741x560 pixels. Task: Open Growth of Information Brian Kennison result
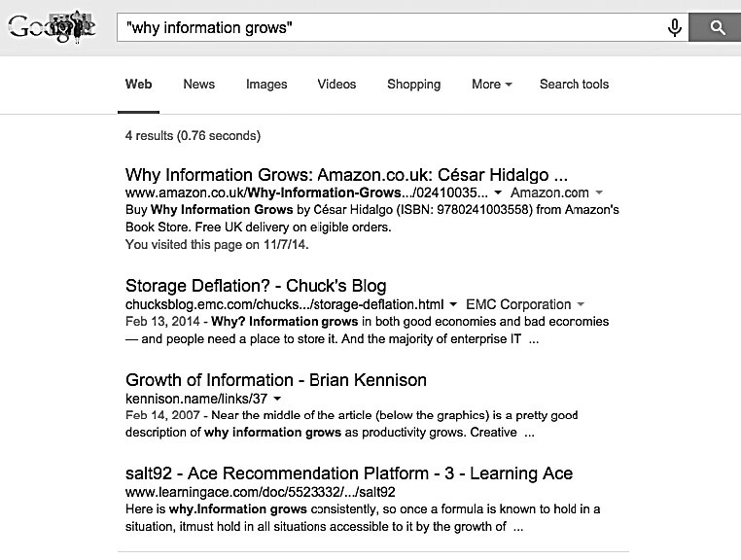click(276, 380)
